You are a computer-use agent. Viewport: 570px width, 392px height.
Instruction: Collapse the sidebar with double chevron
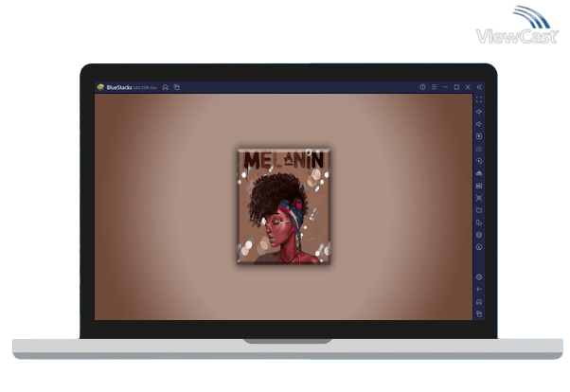479,87
